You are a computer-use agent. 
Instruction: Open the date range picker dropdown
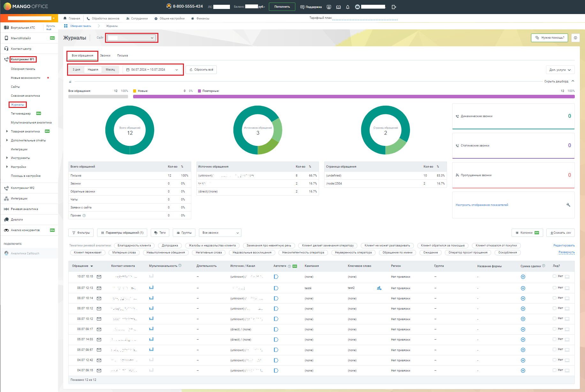pos(152,70)
